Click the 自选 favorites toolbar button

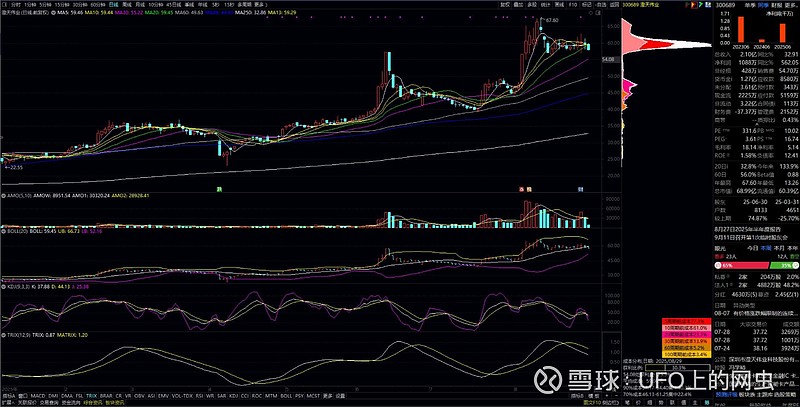[x=601, y=4]
